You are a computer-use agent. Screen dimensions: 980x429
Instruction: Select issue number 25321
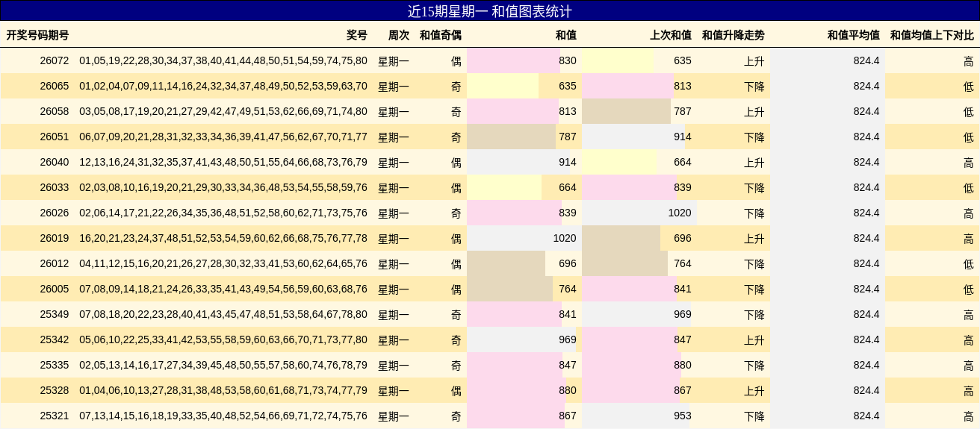55,416
